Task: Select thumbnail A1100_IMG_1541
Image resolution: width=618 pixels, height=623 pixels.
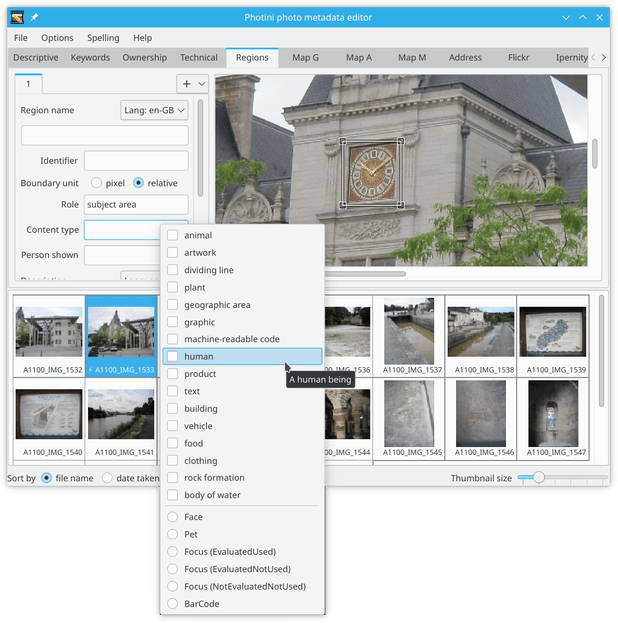Action: pyautogui.click(x=121, y=419)
